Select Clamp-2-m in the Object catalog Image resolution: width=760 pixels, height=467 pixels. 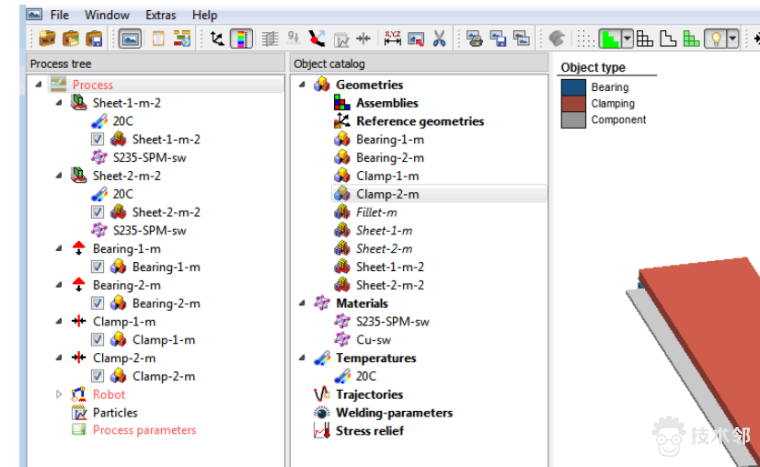[387, 194]
